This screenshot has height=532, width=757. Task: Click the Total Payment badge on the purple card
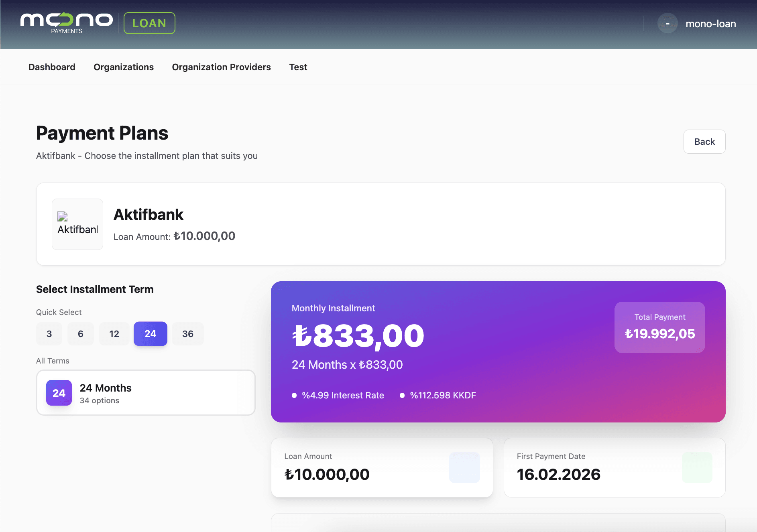point(660,327)
